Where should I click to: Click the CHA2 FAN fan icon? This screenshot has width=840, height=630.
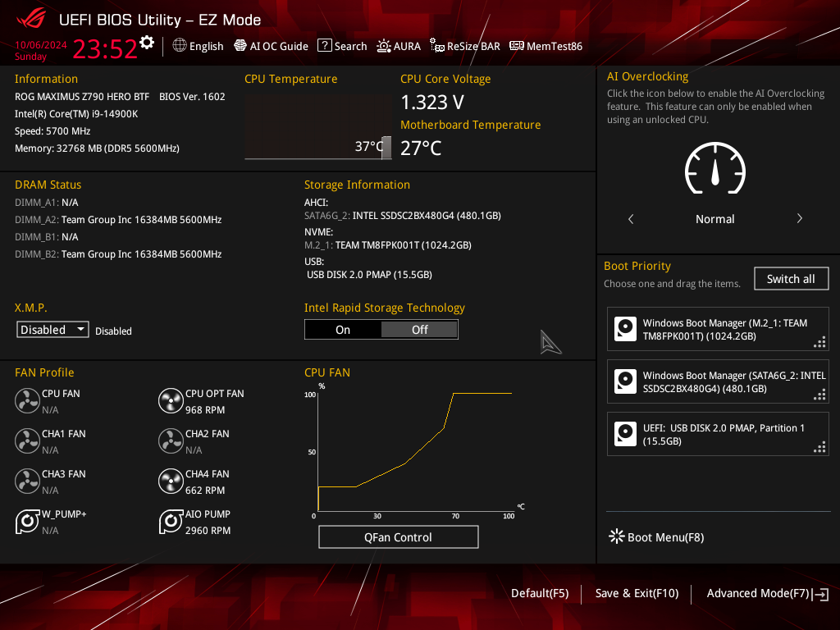click(x=171, y=441)
